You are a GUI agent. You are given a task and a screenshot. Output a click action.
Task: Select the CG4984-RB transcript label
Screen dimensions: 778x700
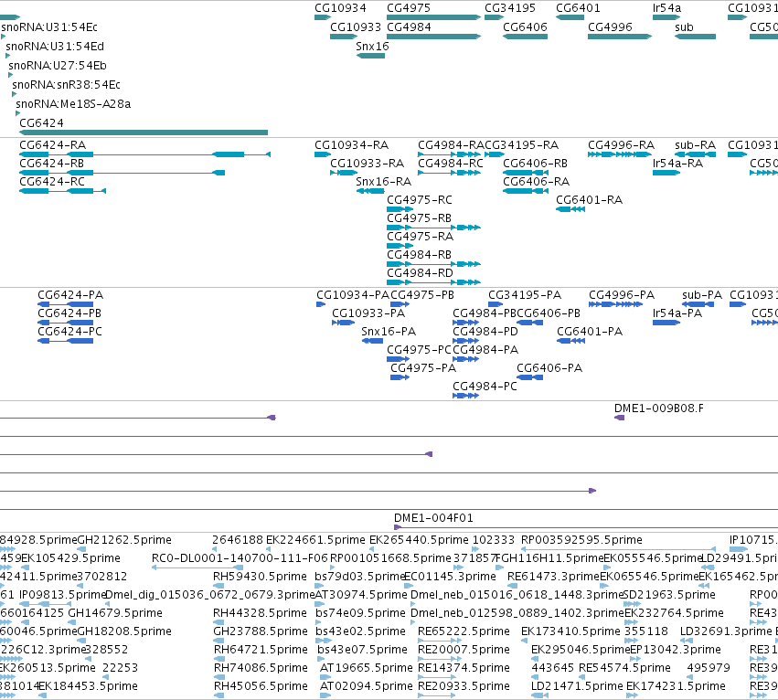pyautogui.click(x=419, y=255)
